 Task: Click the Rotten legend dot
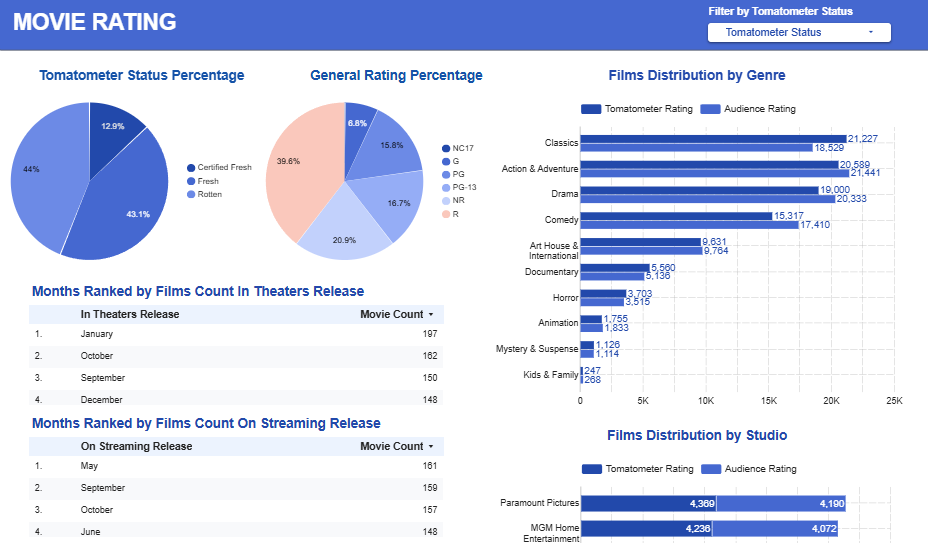[x=190, y=194]
